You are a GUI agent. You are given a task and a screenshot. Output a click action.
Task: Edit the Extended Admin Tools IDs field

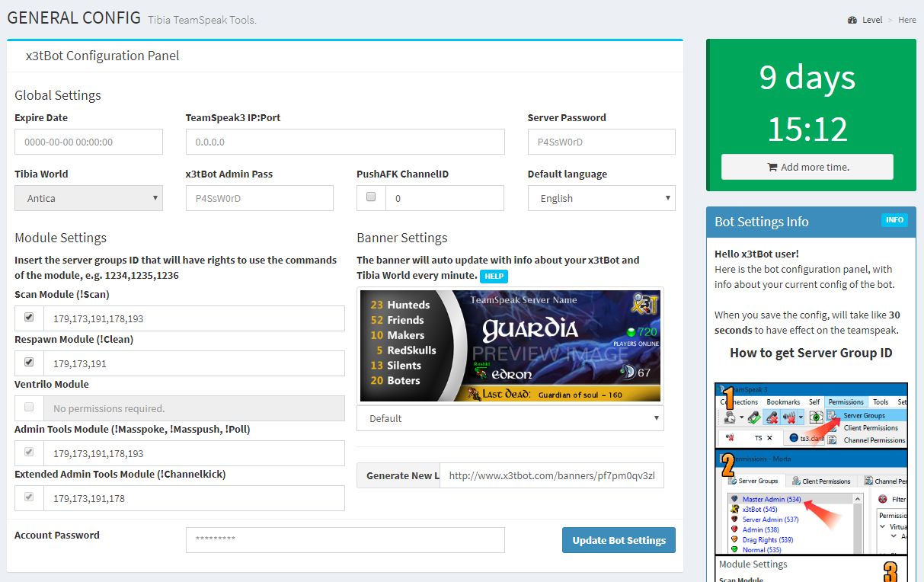(194, 498)
